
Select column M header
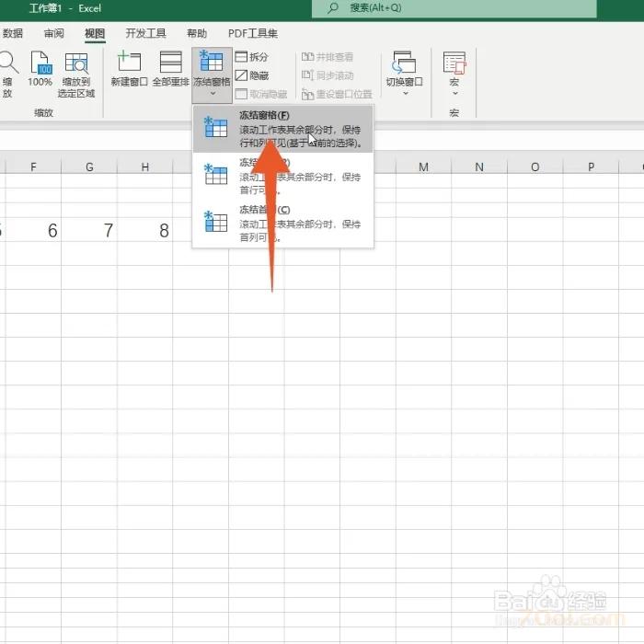(x=423, y=167)
